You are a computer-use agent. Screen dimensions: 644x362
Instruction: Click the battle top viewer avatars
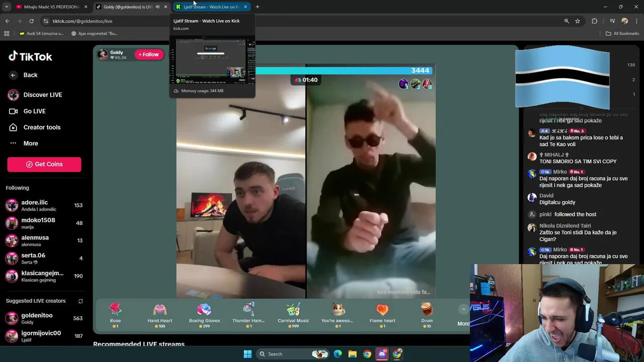[415, 84]
